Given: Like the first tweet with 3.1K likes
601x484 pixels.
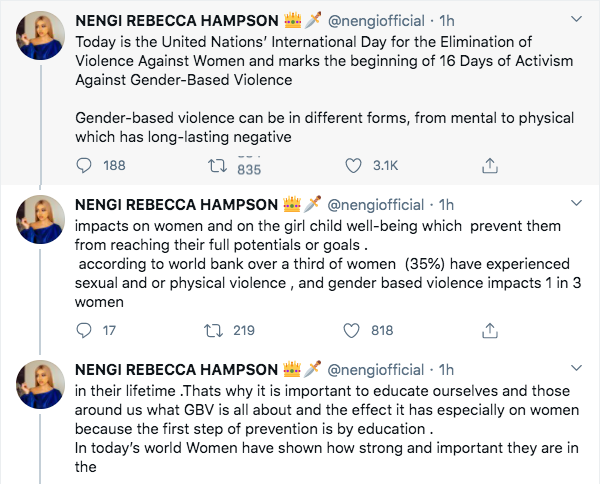Looking at the screenshot, I should pos(353,165).
